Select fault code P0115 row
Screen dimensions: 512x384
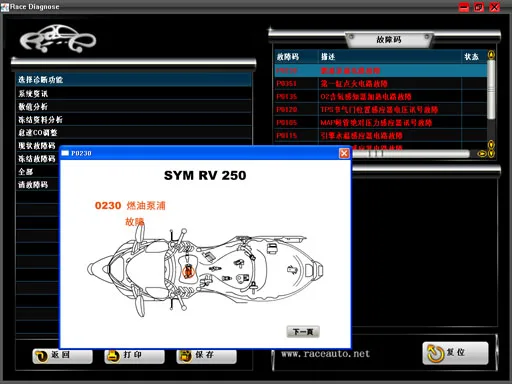(x=380, y=136)
